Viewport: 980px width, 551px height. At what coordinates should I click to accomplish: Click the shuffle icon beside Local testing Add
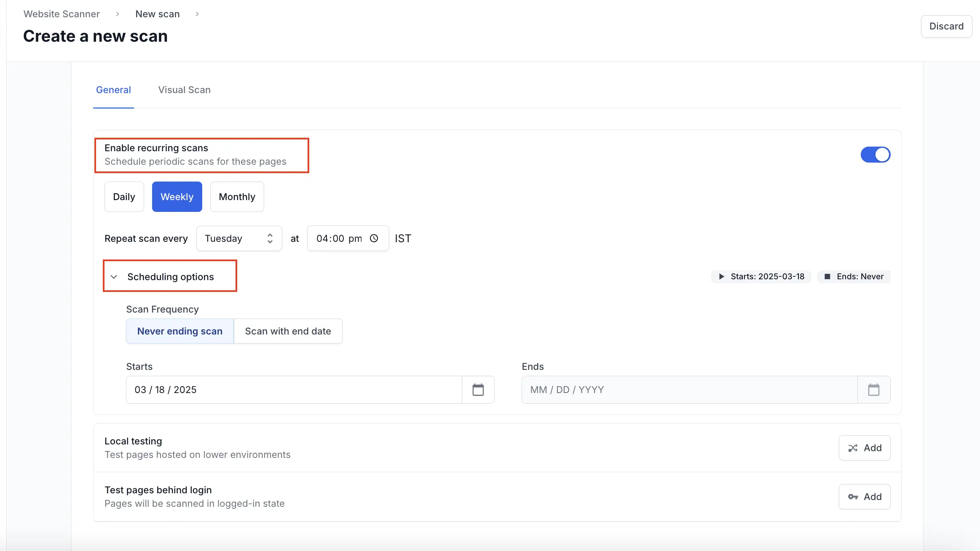[853, 448]
